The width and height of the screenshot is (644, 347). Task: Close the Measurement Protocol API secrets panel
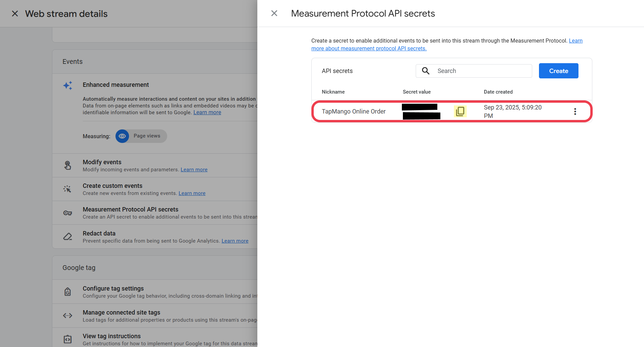click(274, 13)
